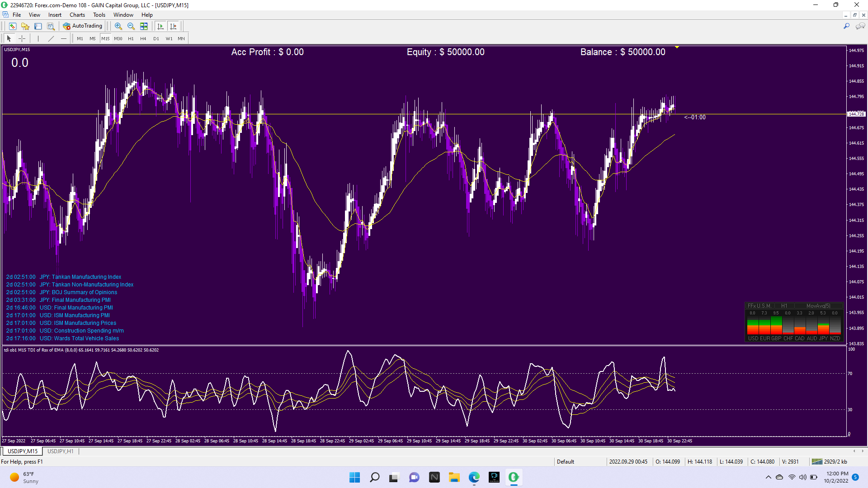Zoom out on the chart

click(131, 26)
